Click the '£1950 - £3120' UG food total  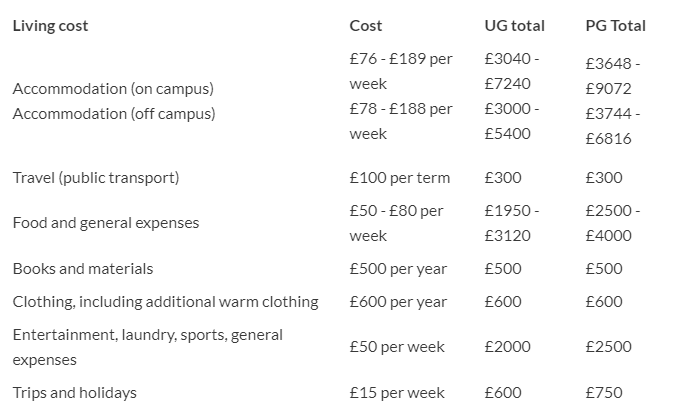pos(511,223)
